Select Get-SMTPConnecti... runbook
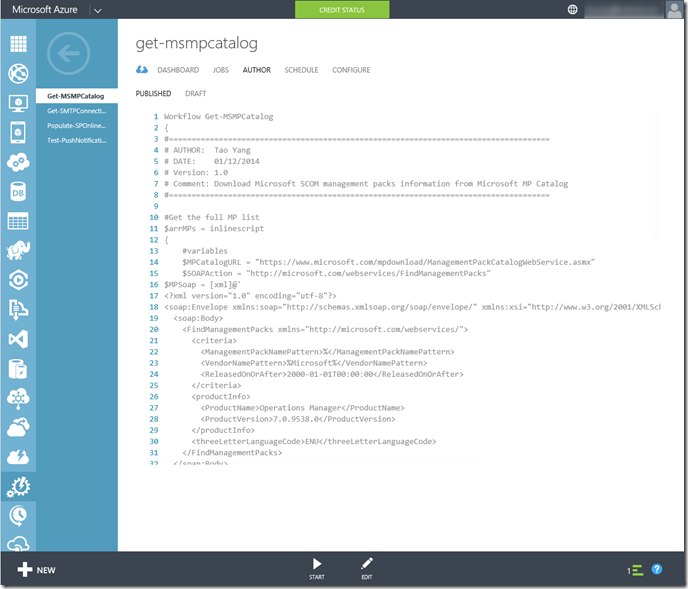 76,111
